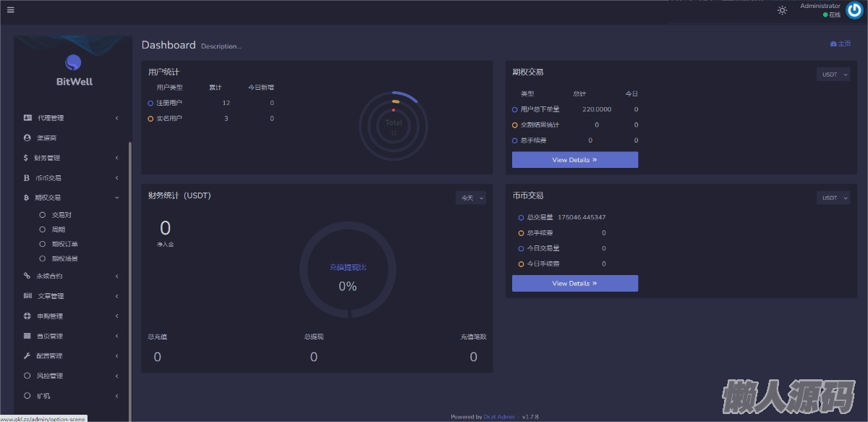Go to 主页 breadcrumb link

(x=841, y=44)
